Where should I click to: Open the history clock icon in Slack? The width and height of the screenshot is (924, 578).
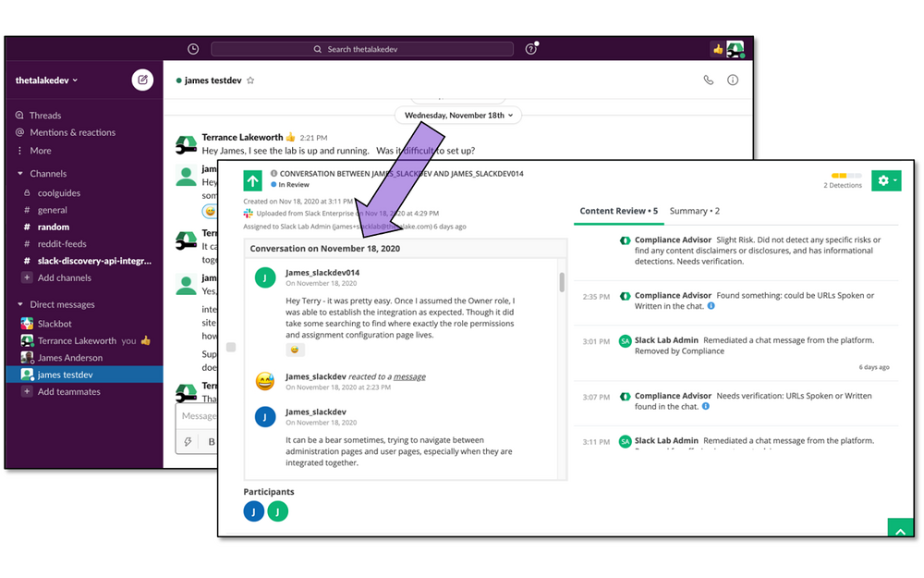click(193, 49)
